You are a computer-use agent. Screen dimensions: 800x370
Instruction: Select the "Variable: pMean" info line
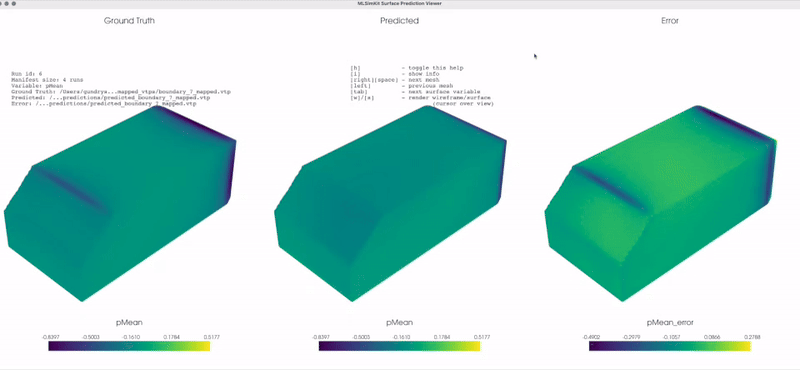point(37,86)
